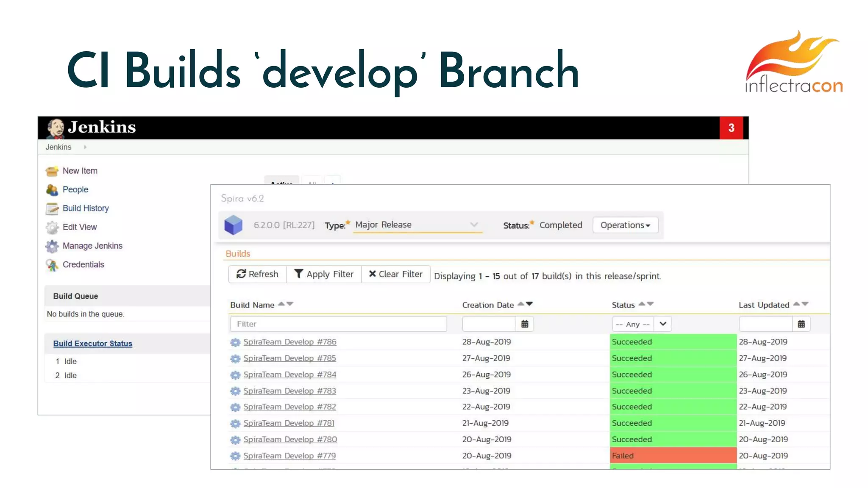Open build SpiraTeam Develop #783 link
Screen dimensions: 868x488
coord(289,391)
